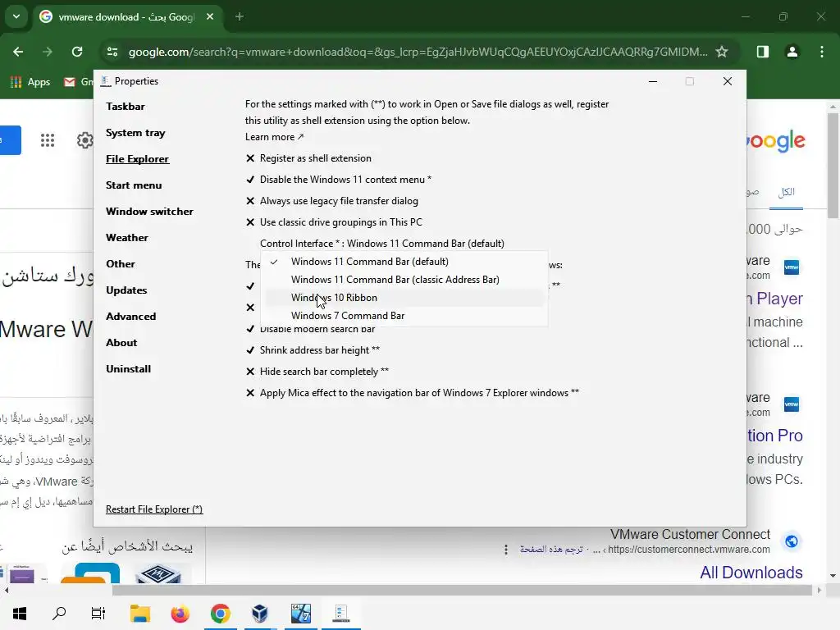Open VirtualBox cube icon on taskbar
This screenshot has width=840, height=630.
[x=260, y=614]
